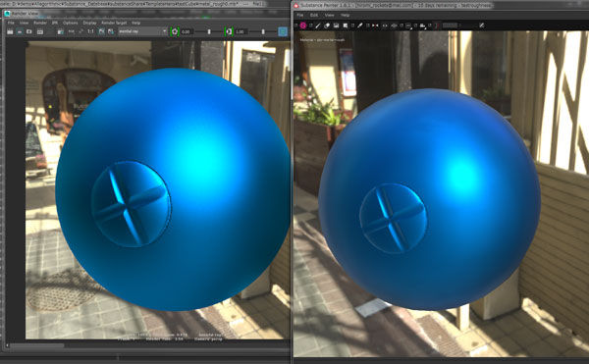Click gamma slider handle in Render View

(x=263, y=31)
